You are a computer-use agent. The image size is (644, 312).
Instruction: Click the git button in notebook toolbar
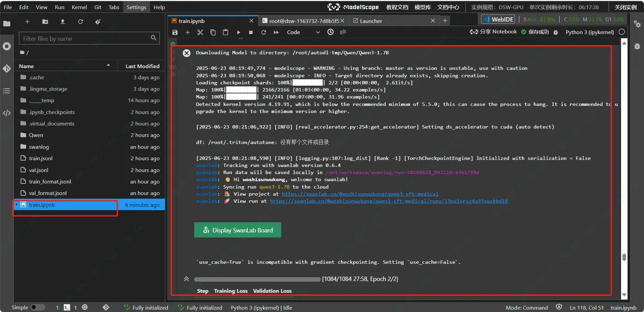tap(343, 32)
